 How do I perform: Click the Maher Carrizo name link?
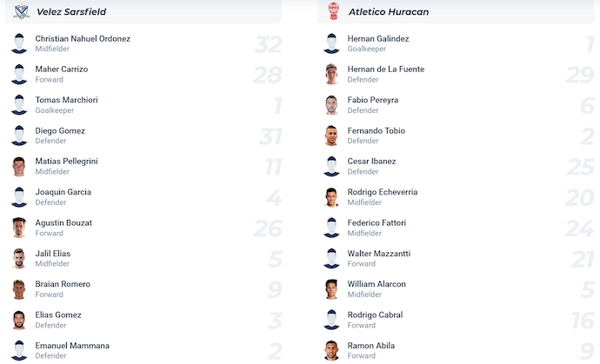coord(61,69)
